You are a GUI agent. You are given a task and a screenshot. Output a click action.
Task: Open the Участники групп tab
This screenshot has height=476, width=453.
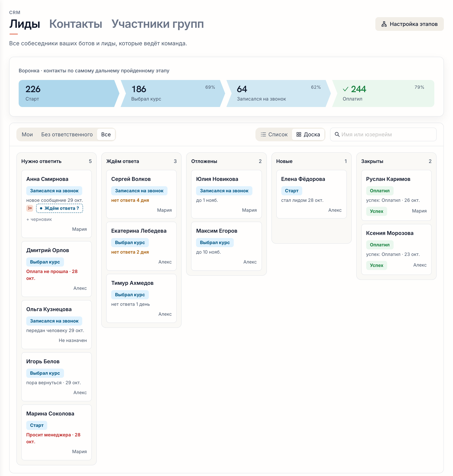pos(158,24)
